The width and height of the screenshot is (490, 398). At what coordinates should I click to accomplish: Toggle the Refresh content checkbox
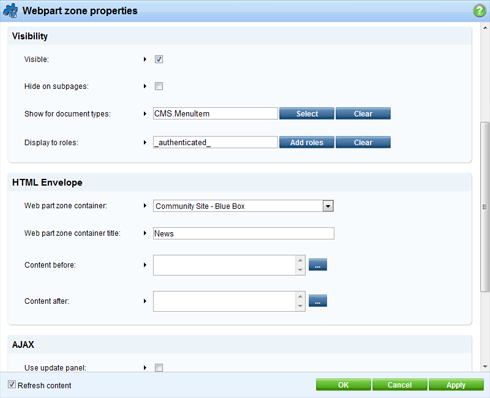(12, 385)
